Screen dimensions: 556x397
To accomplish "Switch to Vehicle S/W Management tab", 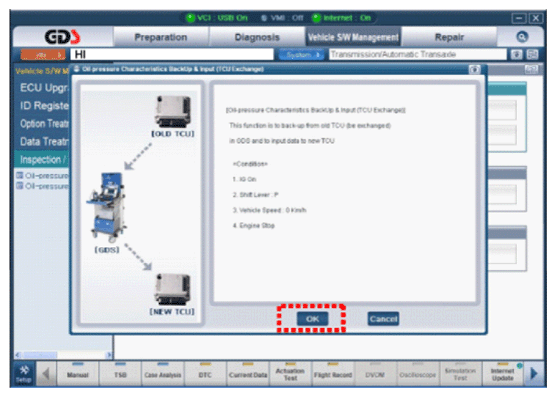I will pyautogui.click(x=353, y=37).
